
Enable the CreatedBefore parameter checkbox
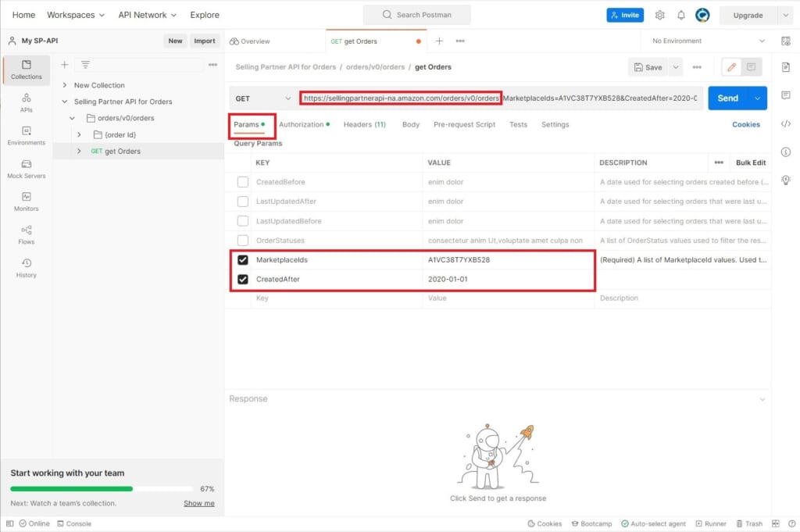point(243,182)
